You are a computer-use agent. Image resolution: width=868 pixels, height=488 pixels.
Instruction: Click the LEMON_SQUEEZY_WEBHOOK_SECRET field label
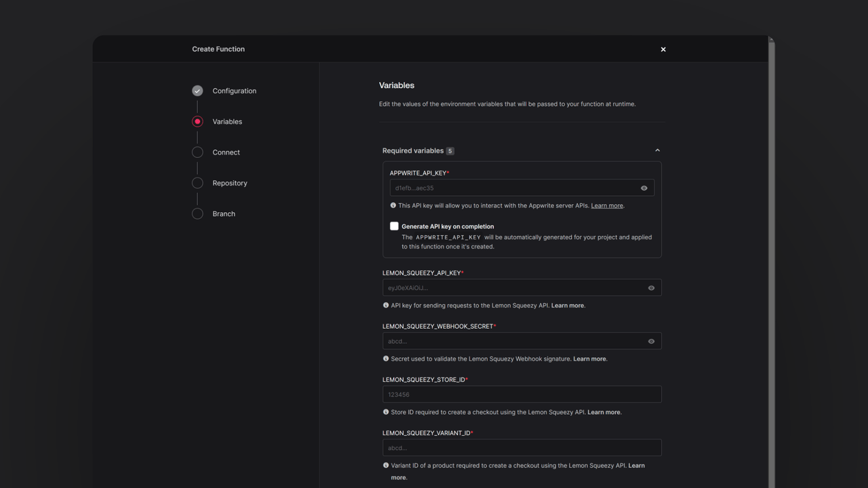(x=437, y=327)
